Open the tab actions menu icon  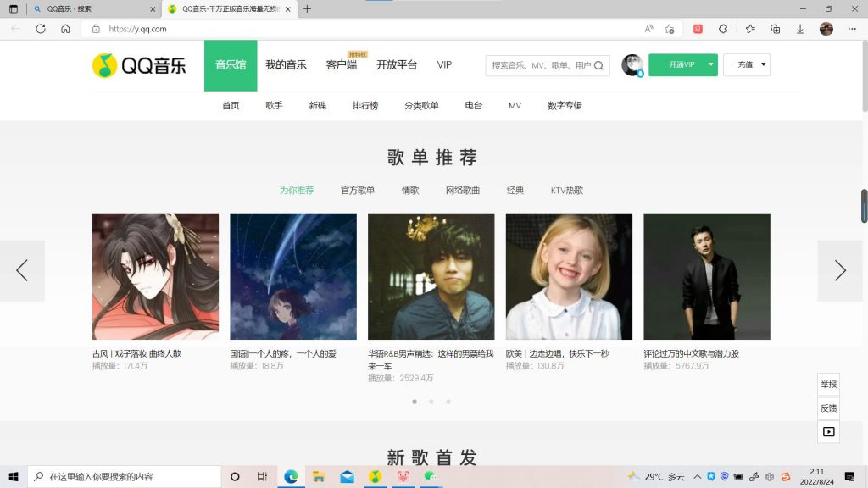pyautogui.click(x=14, y=8)
